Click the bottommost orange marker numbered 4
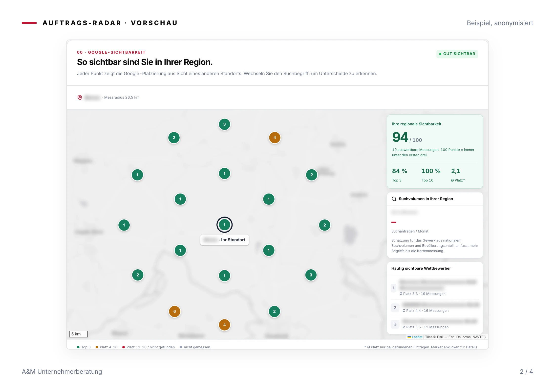Image resolution: width=555 pixels, height=392 pixels. tap(224, 325)
